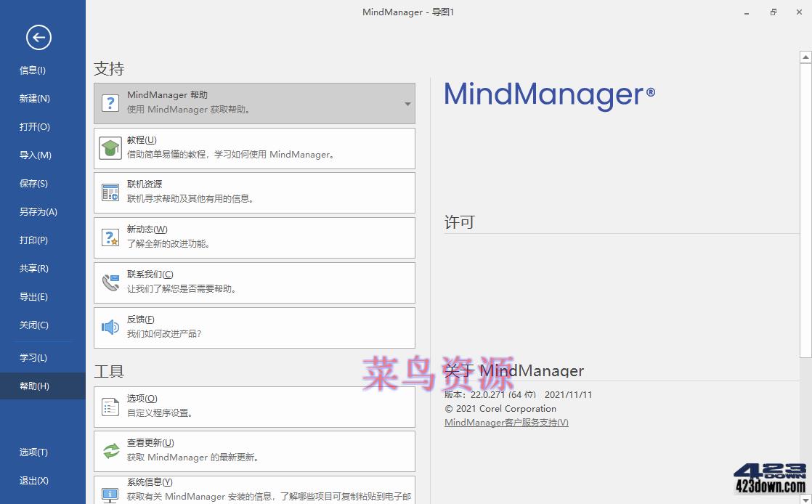
Task: Click the 新动态 starred icon
Action: tap(110, 237)
